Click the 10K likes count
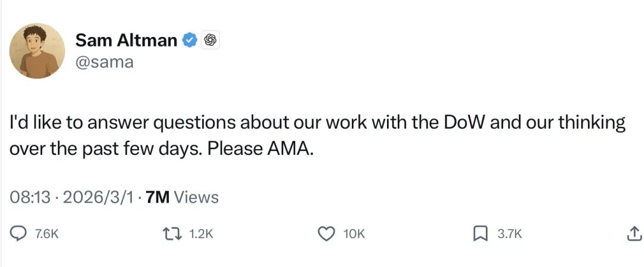 354,235
